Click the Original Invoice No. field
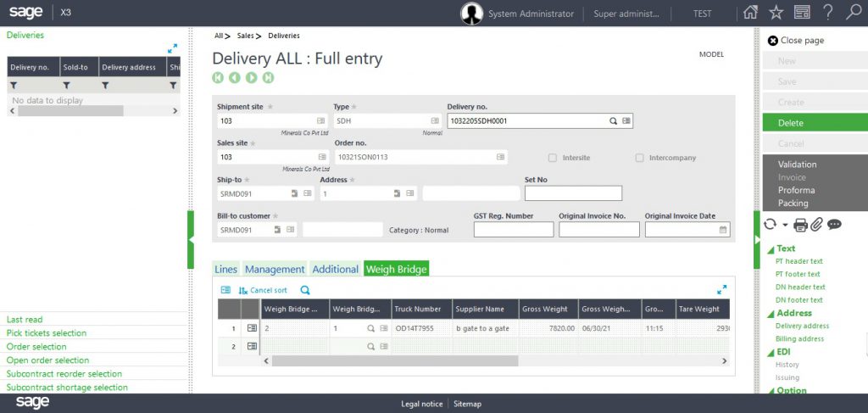868x413 pixels. pos(599,230)
